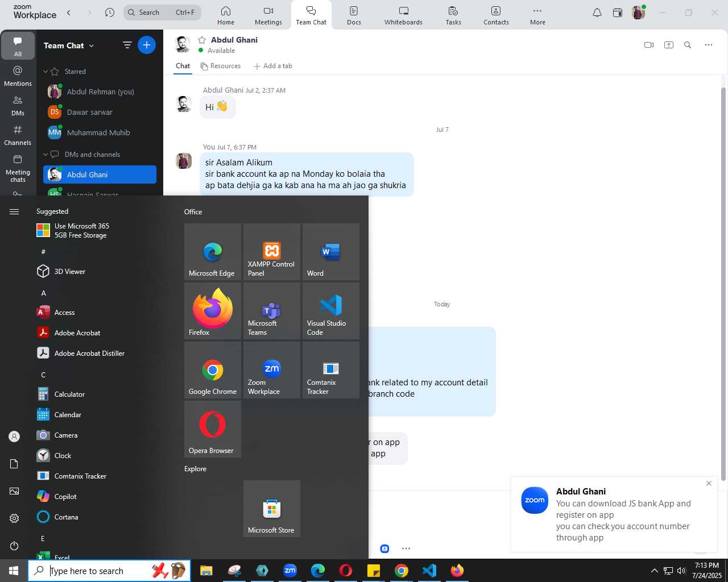Launch the Google Chrome tile

tap(213, 370)
